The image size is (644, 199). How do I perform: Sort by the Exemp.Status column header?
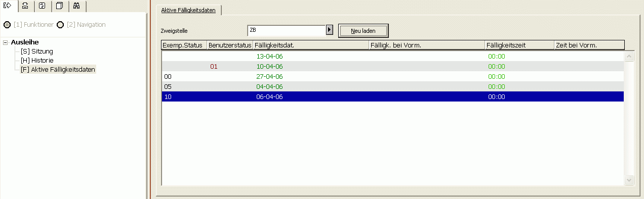point(184,45)
